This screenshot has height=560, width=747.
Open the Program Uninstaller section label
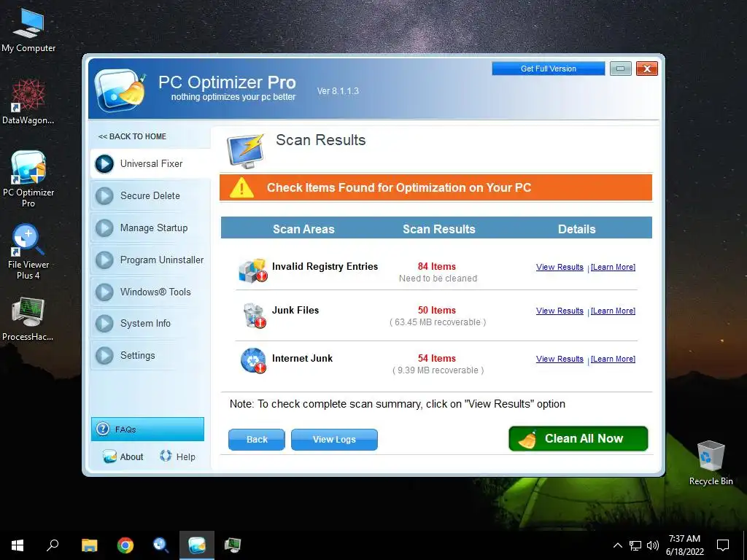pos(162,260)
